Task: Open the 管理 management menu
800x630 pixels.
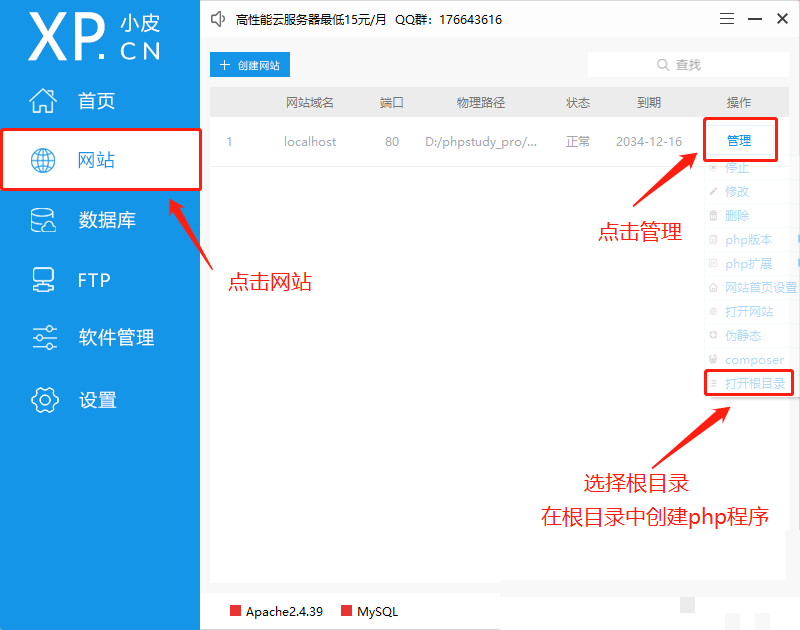Action: pos(741,139)
